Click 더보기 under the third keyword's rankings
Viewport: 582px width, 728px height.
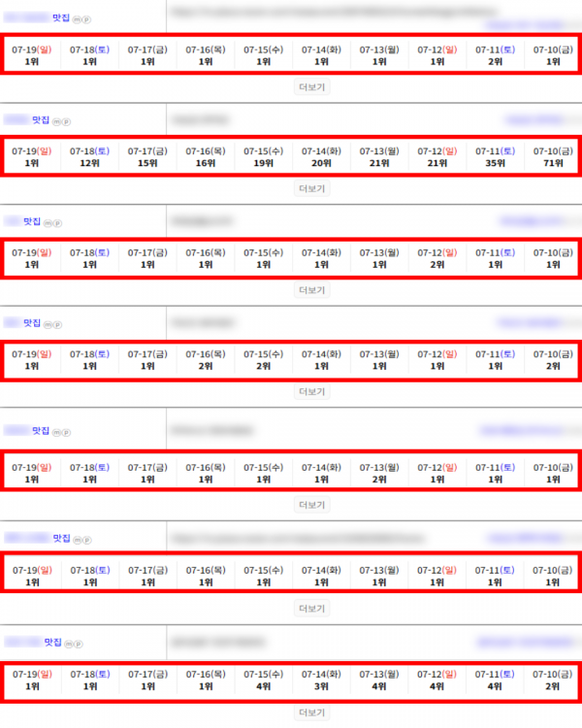coord(312,290)
